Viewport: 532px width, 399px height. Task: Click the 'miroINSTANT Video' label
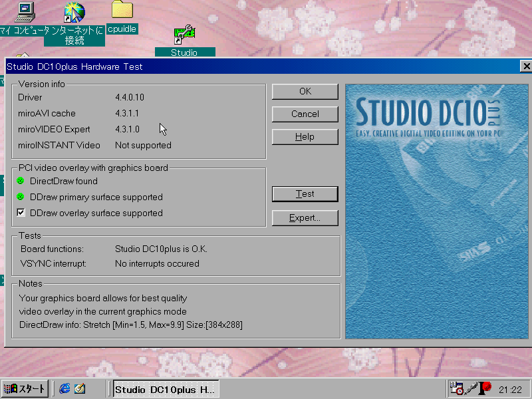pyautogui.click(x=59, y=145)
